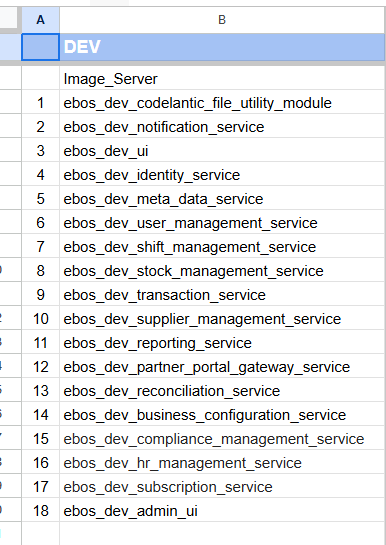Select the ebos_dev_notification_service cell

click(x=222, y=127)
